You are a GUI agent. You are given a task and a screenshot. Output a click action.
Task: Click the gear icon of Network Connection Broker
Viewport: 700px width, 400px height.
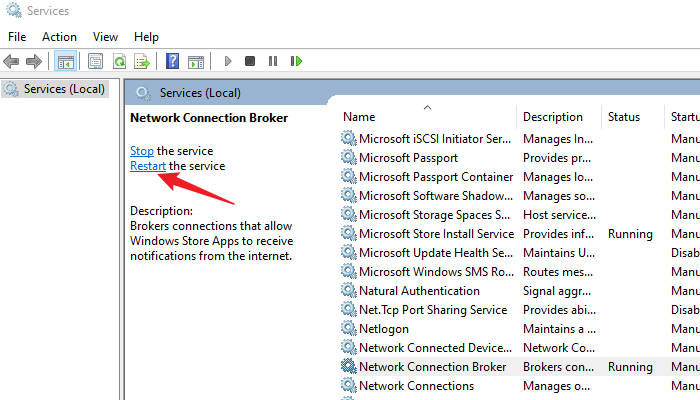pos(349,367)
